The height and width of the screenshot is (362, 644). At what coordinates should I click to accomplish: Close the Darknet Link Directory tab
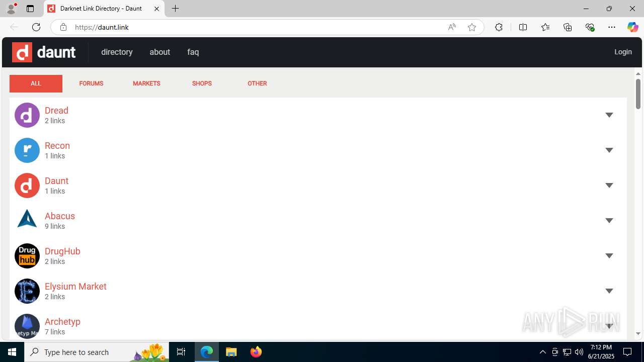point(156,9)
